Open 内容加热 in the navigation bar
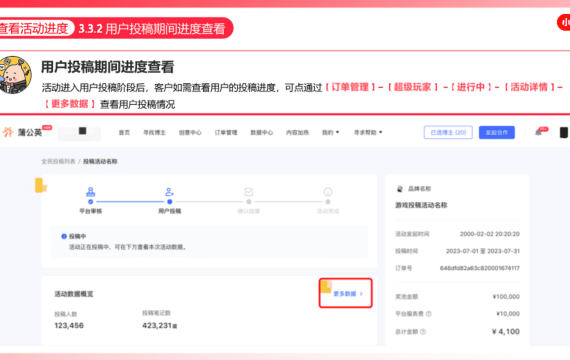Screen dimensions: 570x360 [x=297, y=132]
